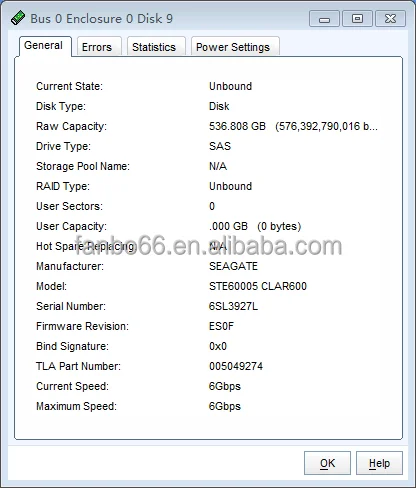
Task: Switch to the Errors tab
Action: [x=97, y=47]
